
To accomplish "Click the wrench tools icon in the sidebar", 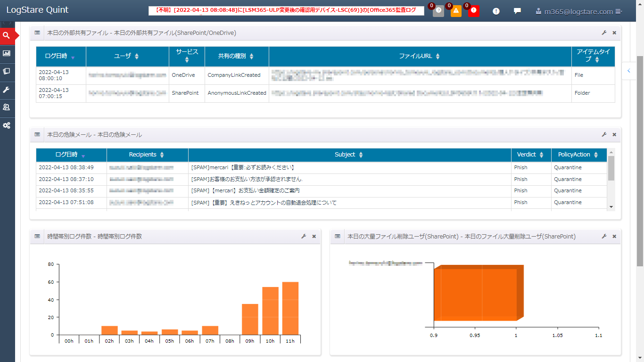I will pyautogui.click(x=7, y=90).
